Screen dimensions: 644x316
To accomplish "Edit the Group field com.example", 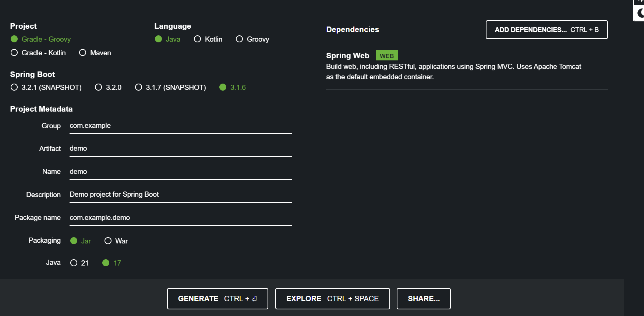I will pos(181,126).
